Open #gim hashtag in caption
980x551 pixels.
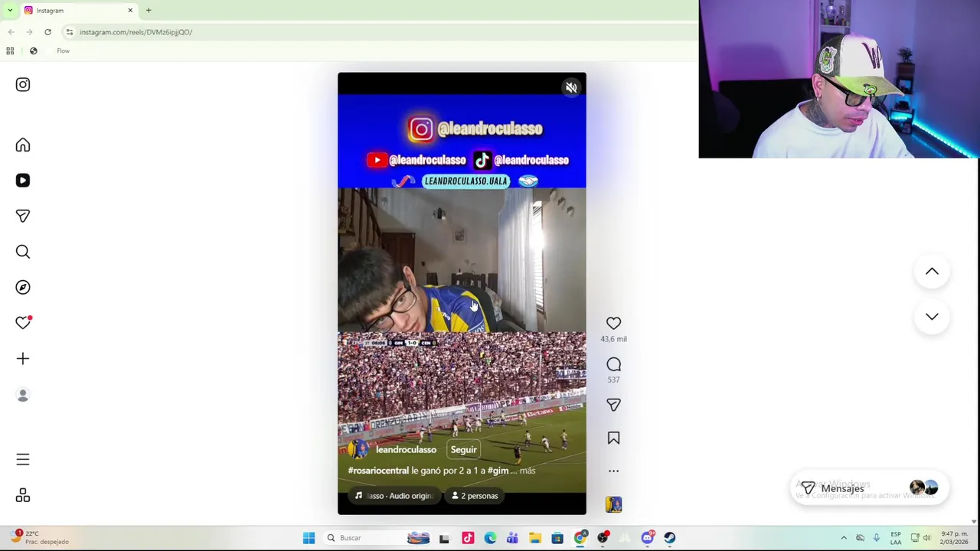pos(498,471)
